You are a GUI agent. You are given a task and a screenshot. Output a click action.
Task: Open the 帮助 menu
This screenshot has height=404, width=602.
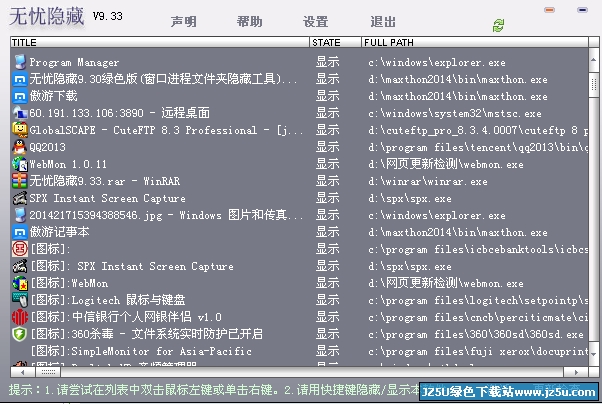coord(250,22)
